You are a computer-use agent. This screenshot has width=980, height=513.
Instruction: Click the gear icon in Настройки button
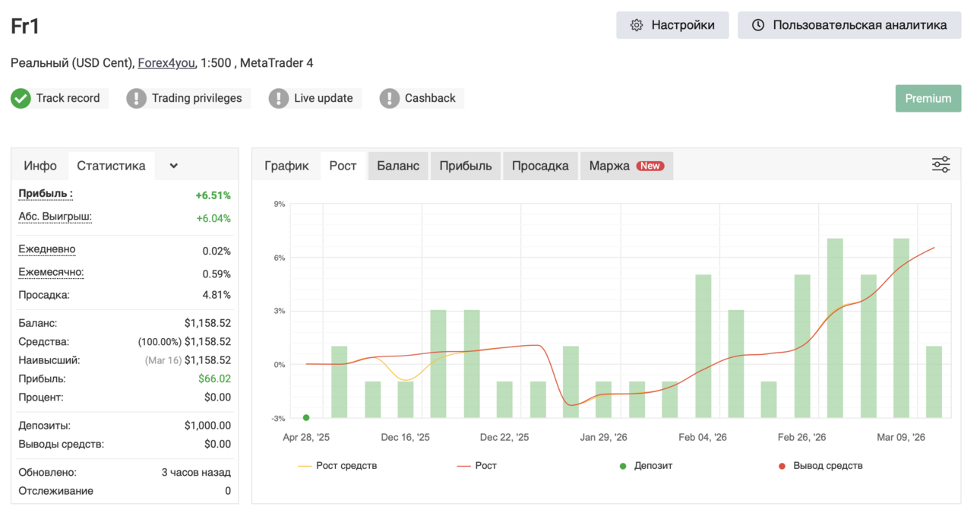click(x=637, y=25)
